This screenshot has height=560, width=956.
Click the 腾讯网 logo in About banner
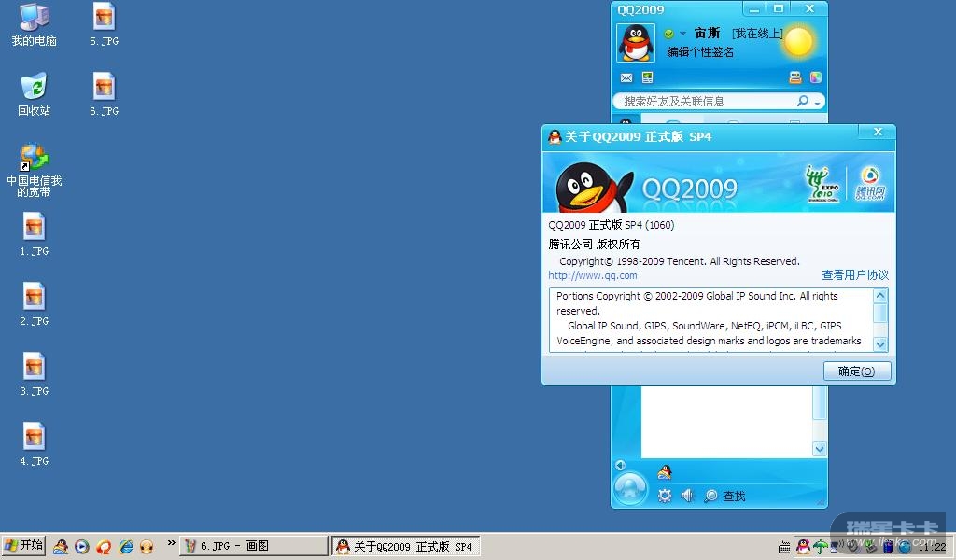click(x=870, y=184)
